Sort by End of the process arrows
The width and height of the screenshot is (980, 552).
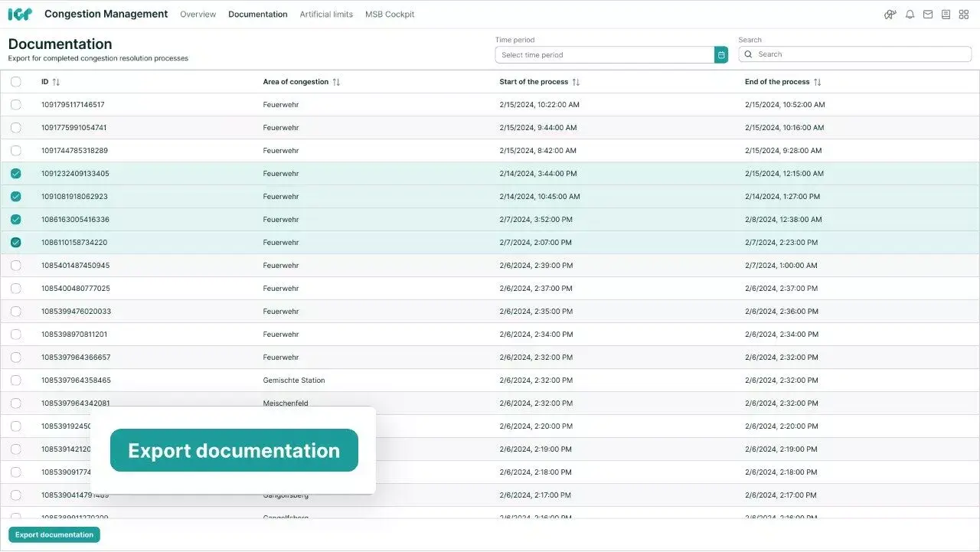(817, 82)
